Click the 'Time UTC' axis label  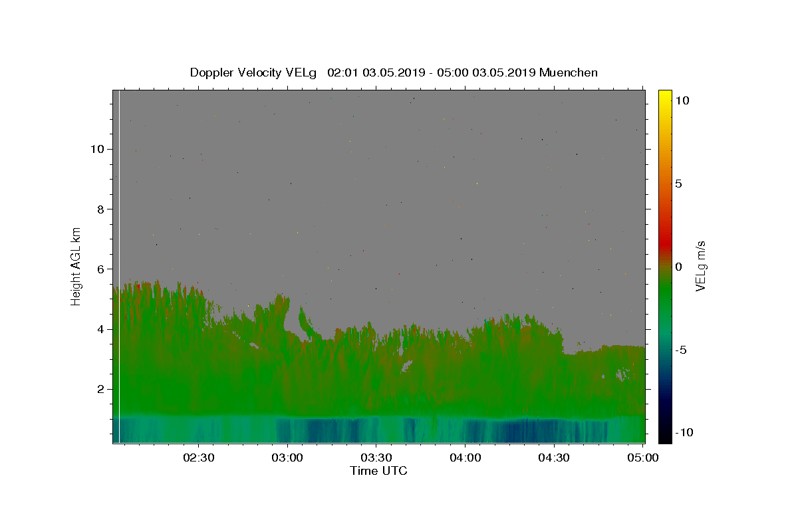tap(378, 471)
